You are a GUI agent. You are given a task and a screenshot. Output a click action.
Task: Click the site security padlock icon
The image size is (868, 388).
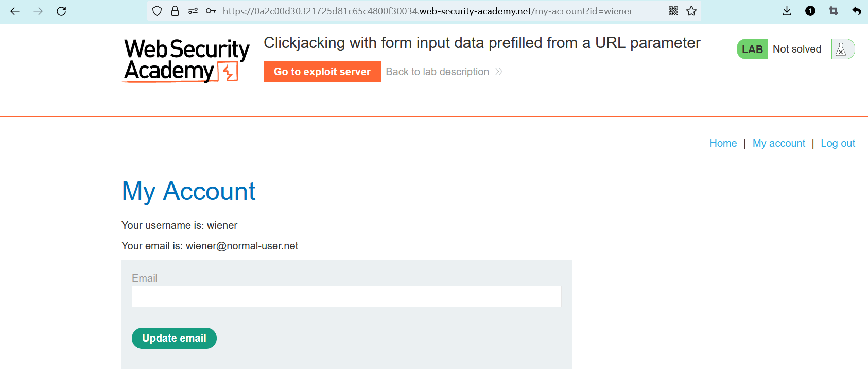point(175,11)
